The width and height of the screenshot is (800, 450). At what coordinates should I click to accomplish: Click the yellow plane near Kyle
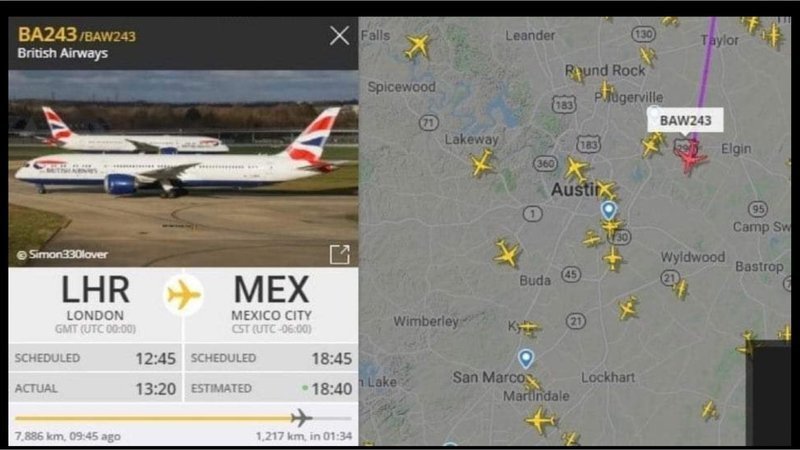click(x=529, y=328)
